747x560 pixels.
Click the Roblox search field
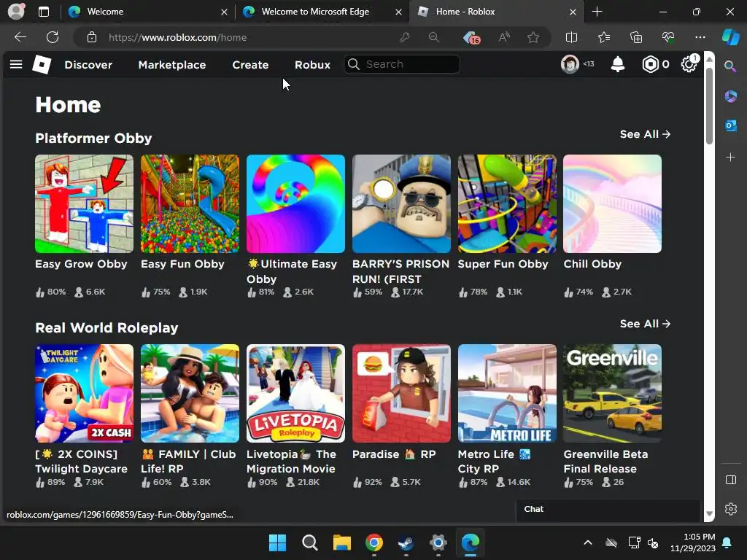402,64
